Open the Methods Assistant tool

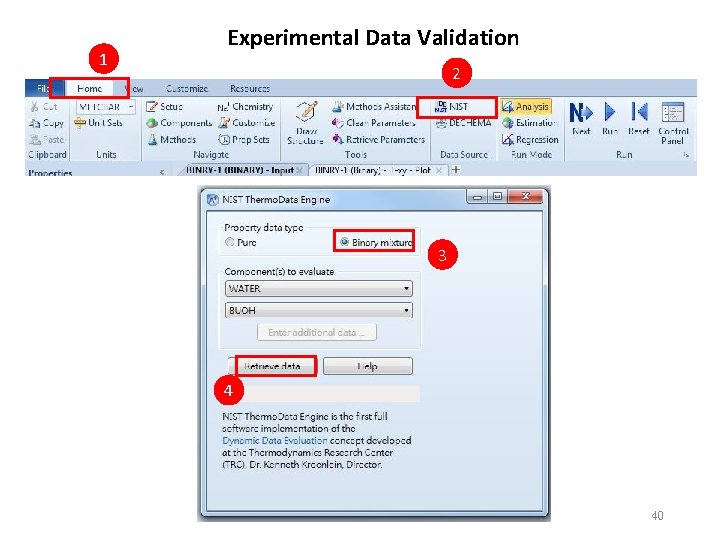point(374,107)
